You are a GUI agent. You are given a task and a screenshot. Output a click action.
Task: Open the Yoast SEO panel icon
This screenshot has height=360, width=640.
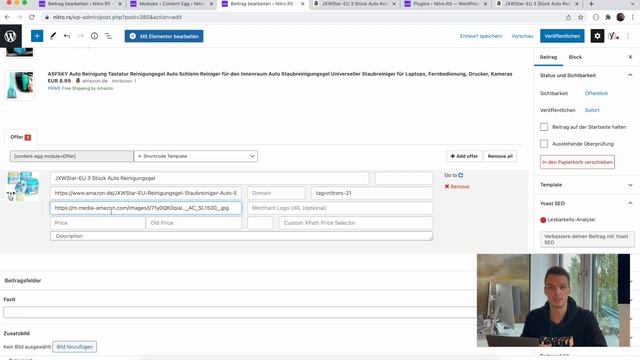[613, 36]
